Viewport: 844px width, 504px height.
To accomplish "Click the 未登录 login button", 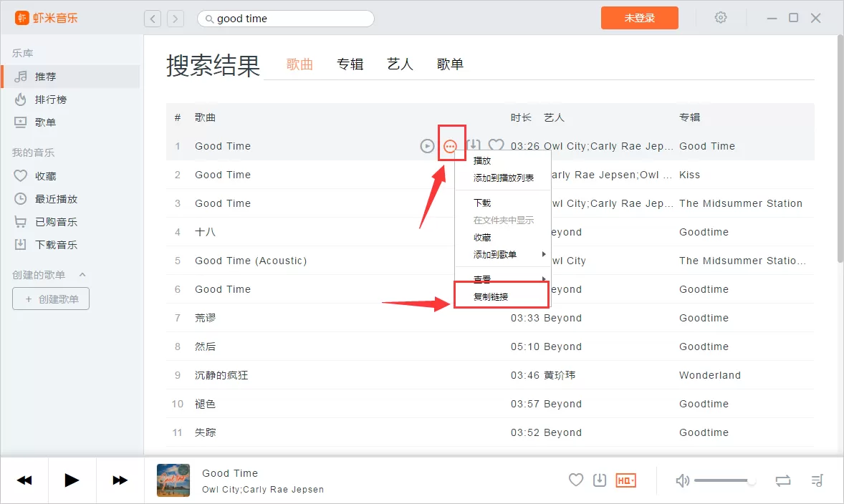I will 640,18.
